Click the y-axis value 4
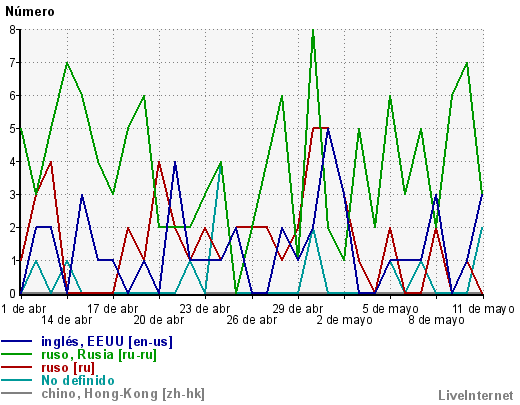The width and height of the screenshot is (520, 405). pyautogui.click(x=13, y=162)
